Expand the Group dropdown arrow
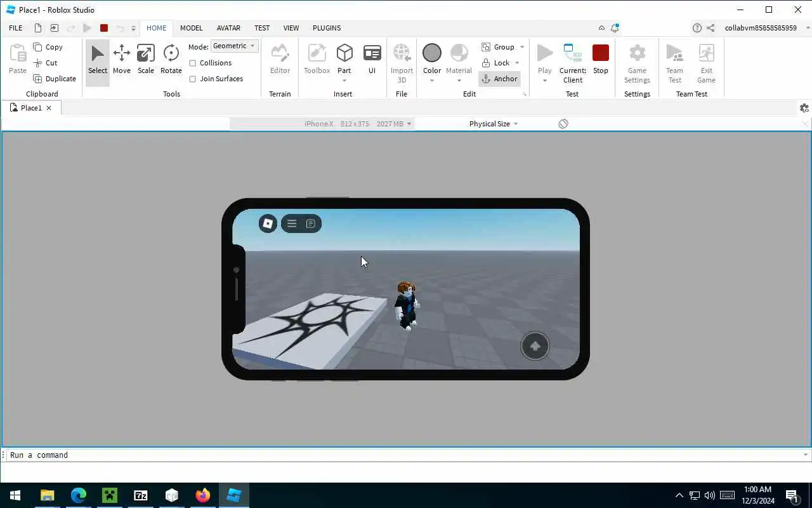 click(x=522, y=47)
